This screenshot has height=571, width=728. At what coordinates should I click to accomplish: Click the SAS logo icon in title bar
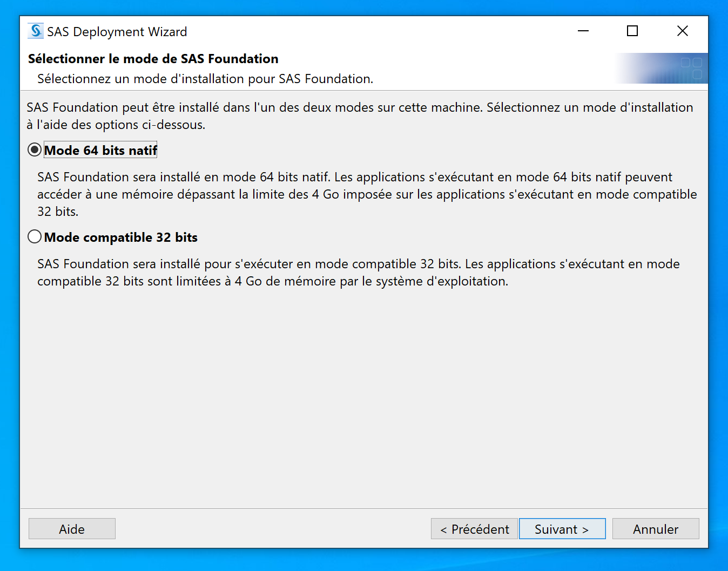click(x=36, y=31)
